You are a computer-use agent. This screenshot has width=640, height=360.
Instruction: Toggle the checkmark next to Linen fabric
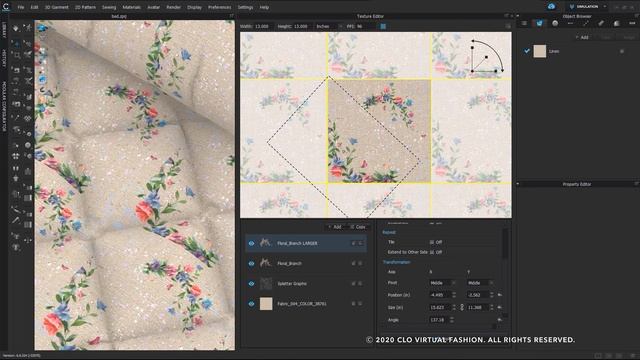coord(527,51)
